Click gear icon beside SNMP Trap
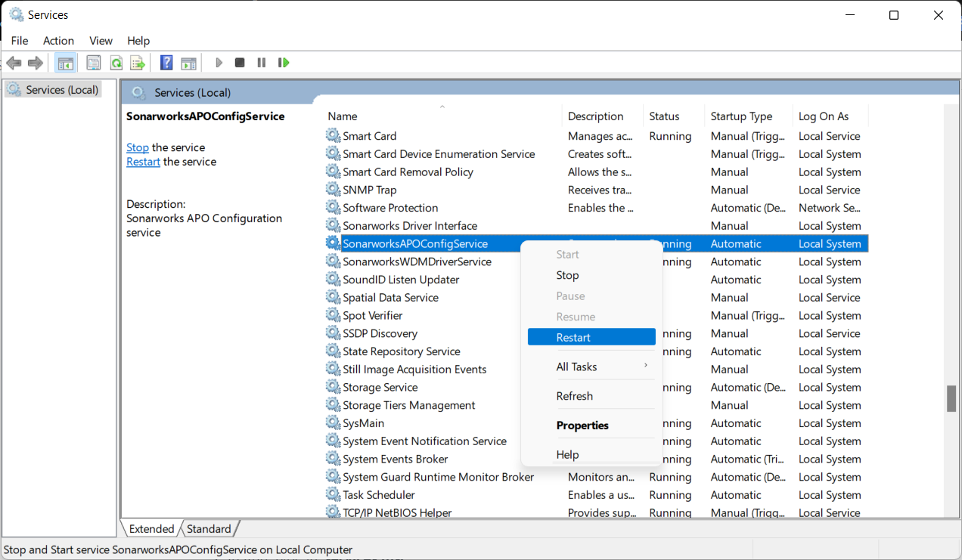962x560 pixels. [x=333, y=190]
